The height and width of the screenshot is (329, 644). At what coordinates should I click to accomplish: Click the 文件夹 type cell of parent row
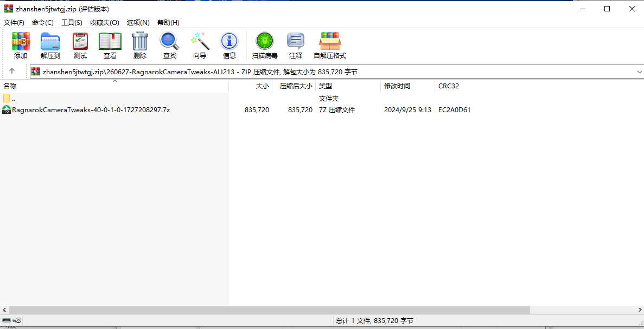coord(329,99)
